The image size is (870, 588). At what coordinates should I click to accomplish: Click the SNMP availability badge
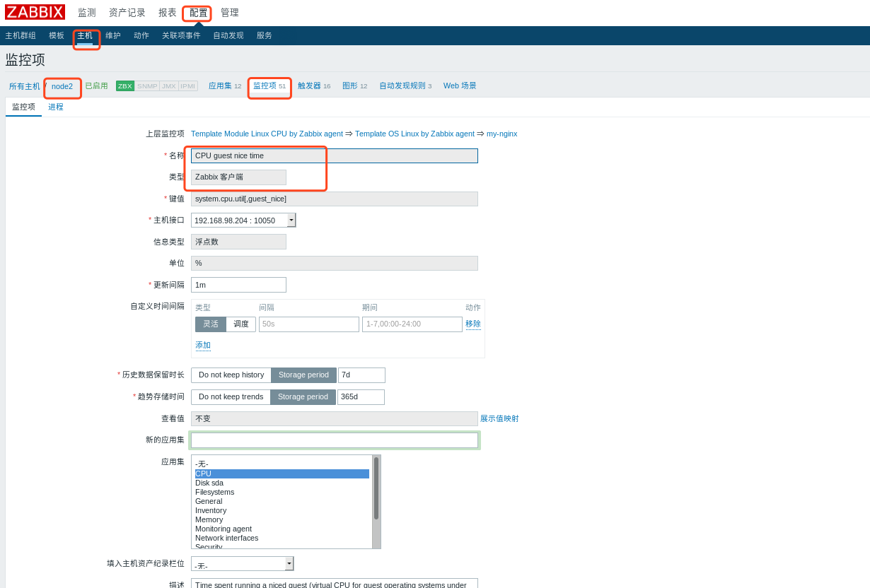147,86
